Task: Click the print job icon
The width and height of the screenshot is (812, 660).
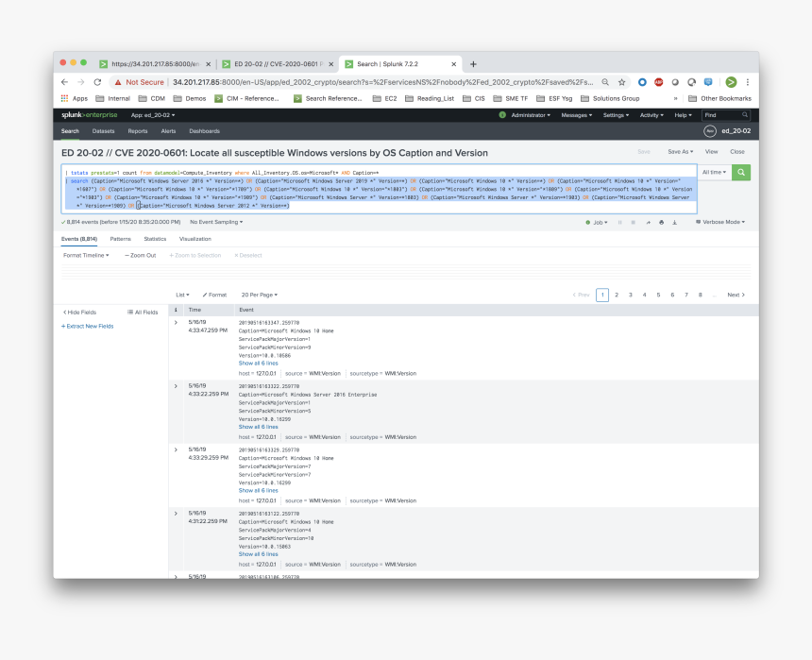Action: (661, 222)
